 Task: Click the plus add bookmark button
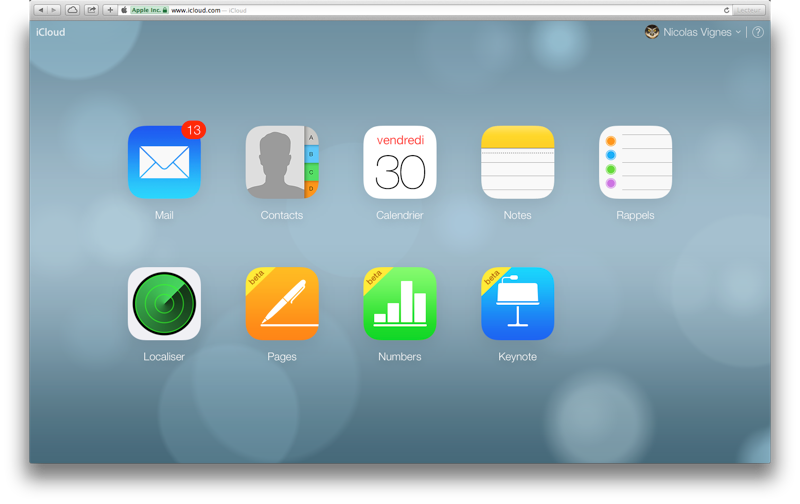pos(110,10)
